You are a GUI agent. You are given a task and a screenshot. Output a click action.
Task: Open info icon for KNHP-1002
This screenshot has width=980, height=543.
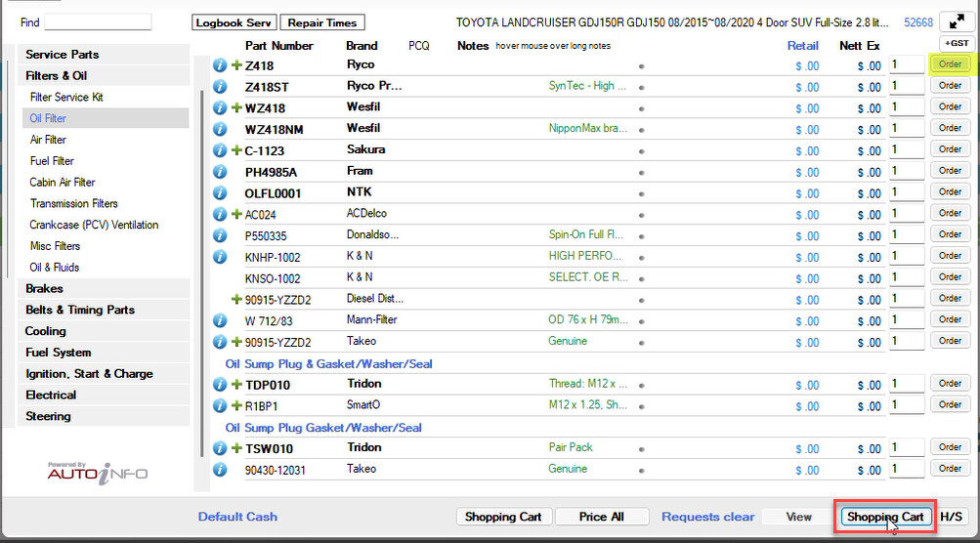(x=220, y=256)
